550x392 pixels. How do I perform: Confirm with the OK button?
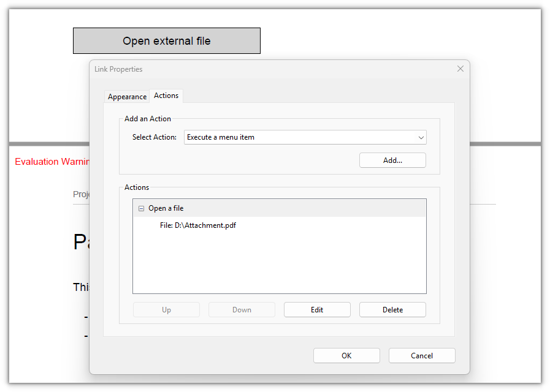tap(346, 356)
